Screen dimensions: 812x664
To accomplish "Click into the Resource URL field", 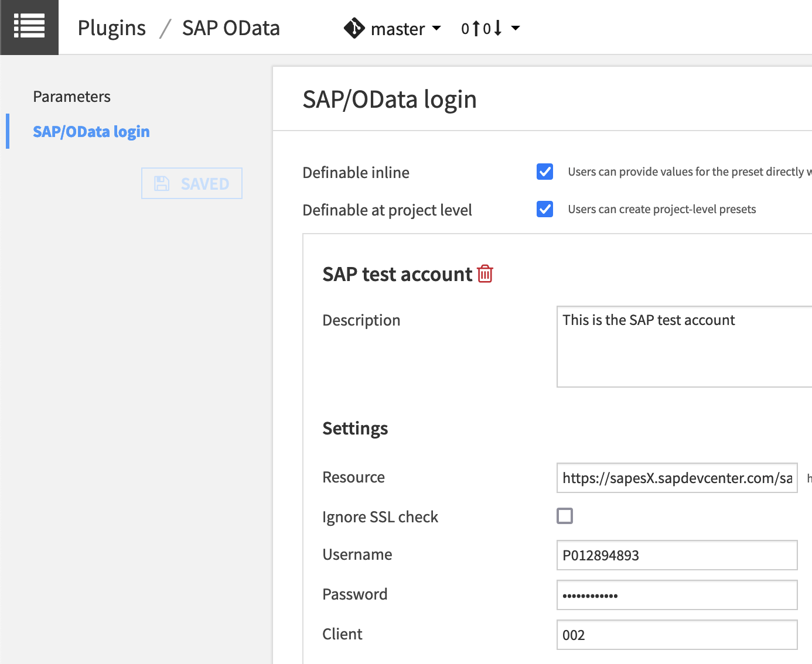I will [x=677, y=478].
